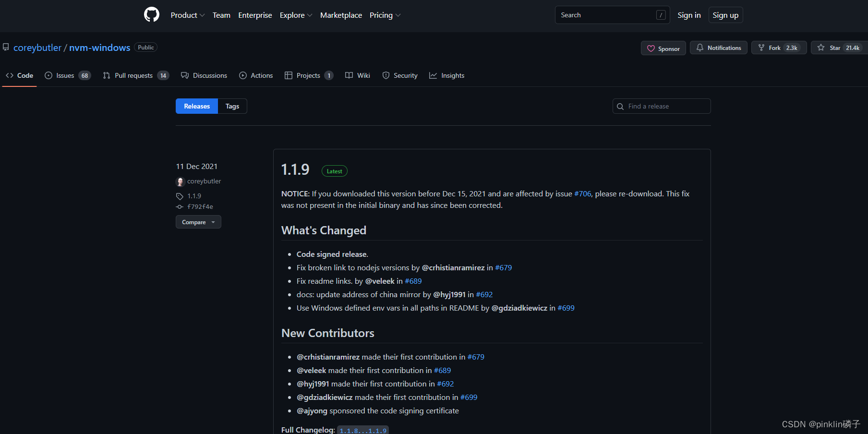The height and width of the screenshot is (434, 868).
Task: Open PR #689 in What's Changed
Action: [x=413, y=281]
